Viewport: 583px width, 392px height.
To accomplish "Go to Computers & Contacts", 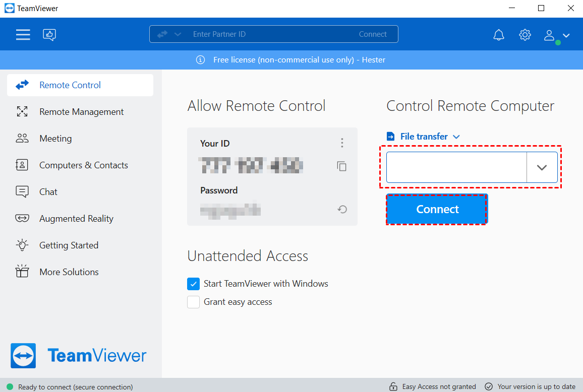I will [x=83, y=165].
